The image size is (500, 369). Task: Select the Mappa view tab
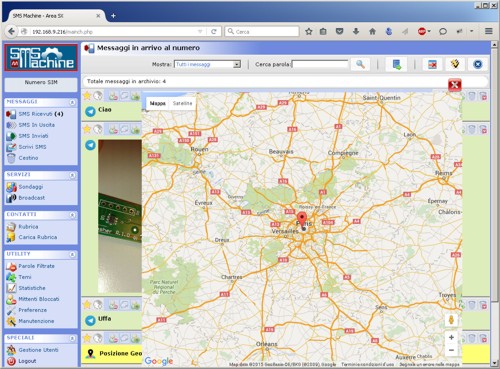click(x=157, y=103)
